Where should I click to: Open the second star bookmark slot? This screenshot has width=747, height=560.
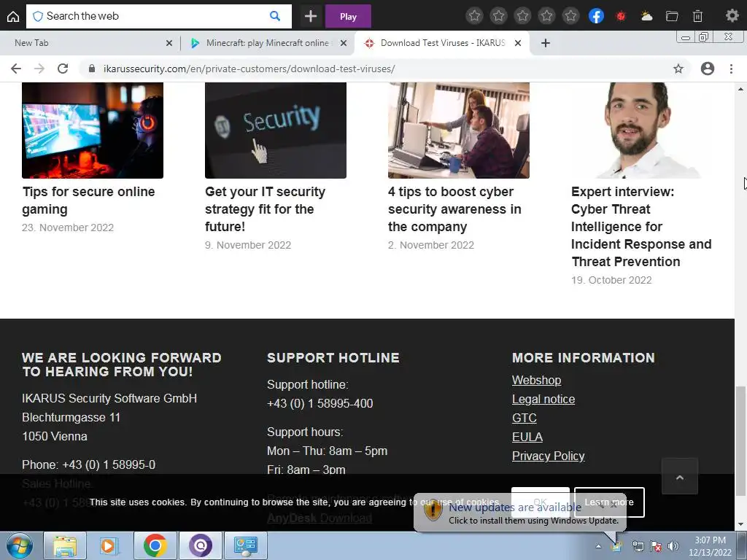(498, 16)
